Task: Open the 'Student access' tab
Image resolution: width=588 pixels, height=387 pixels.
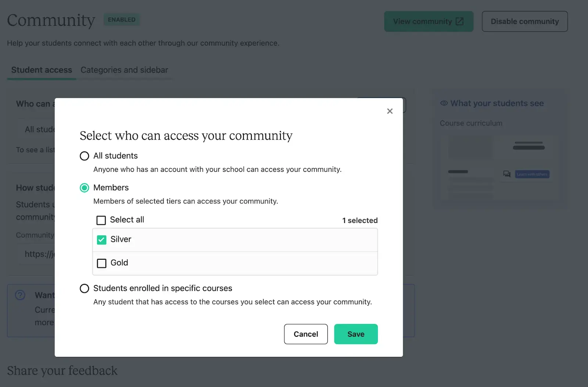Action: tap(41, 70)
